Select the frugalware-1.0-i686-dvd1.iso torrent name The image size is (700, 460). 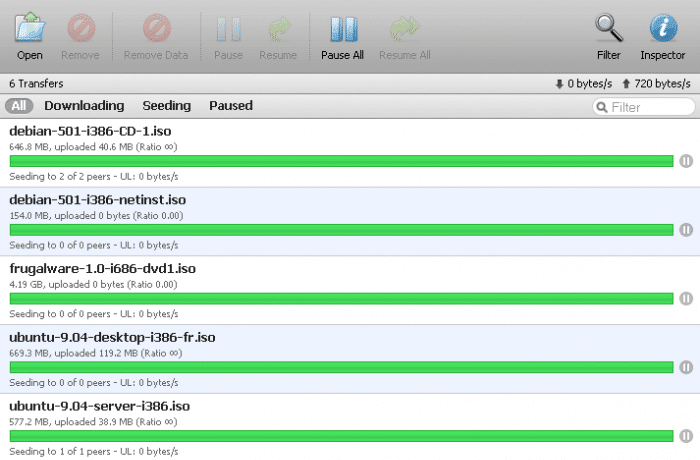click(x=103, y=268)
